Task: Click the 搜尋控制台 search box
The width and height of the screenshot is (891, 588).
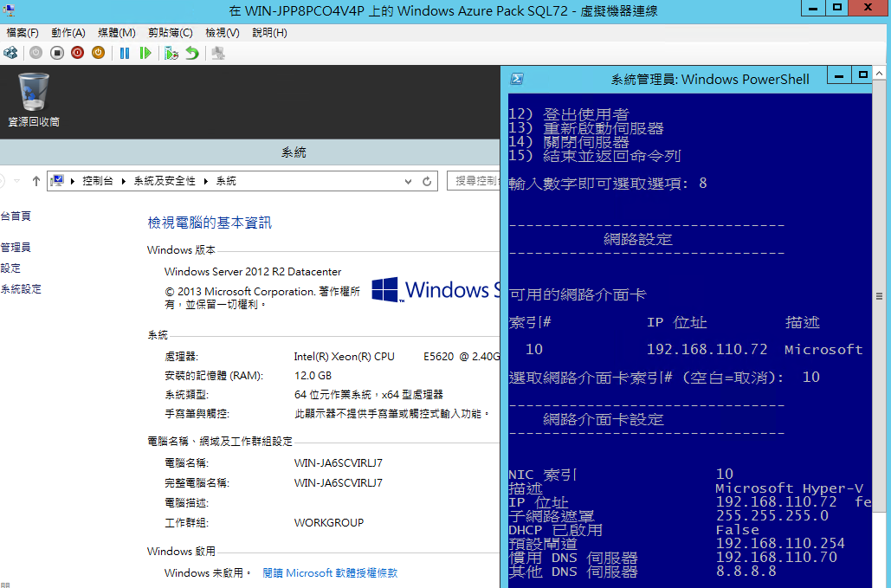Action: 474,181
